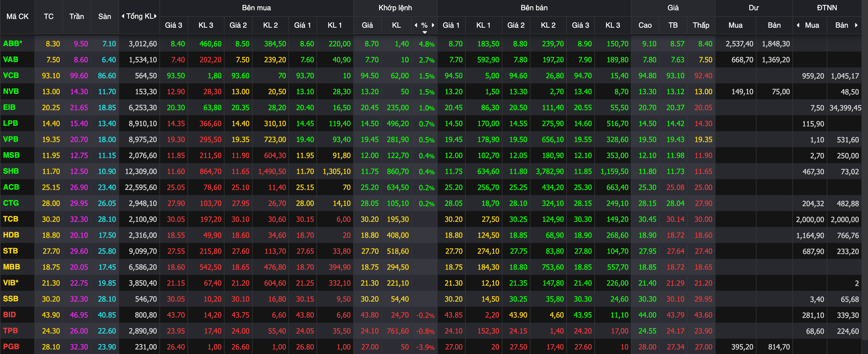Click left arrow next to % column header
This screenshot has width=868, height=354.
point(416,25)
